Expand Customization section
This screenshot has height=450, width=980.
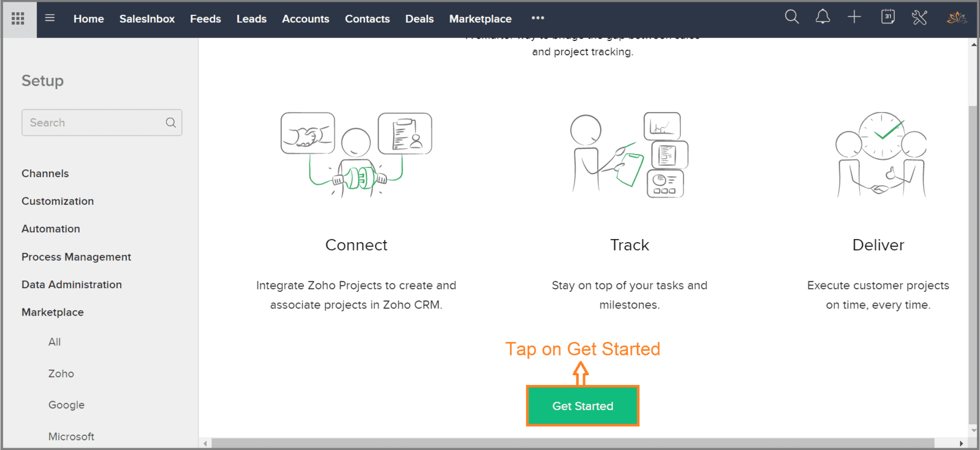58,201
